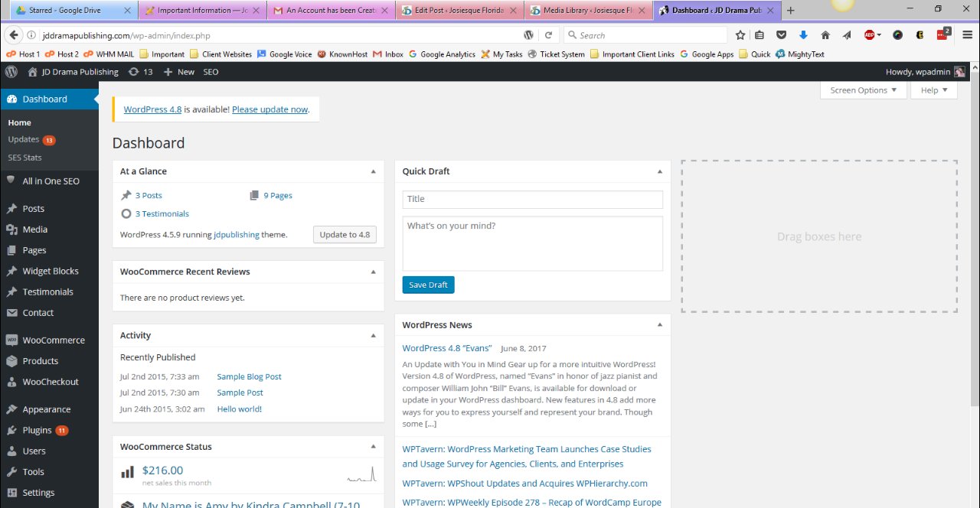Click the reload page icon
This screenshot has width=980, height=508.
pyautogui.click(x=548, y=35)
